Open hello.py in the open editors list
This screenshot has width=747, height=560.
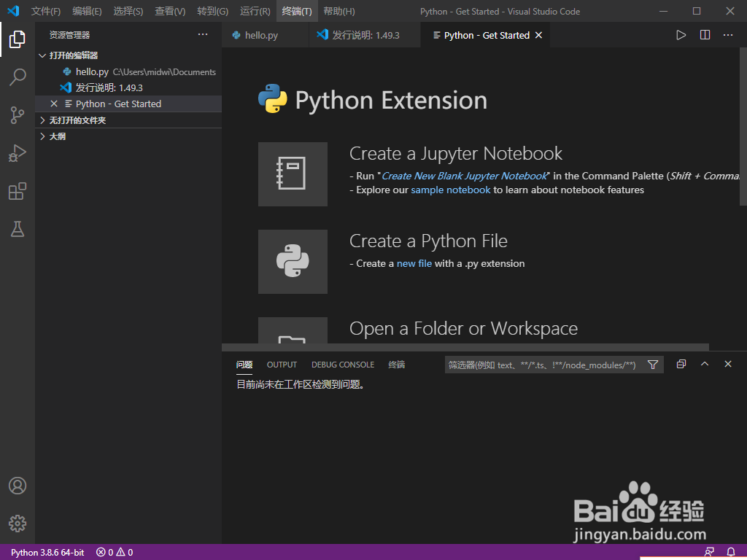tap(128, 72)
